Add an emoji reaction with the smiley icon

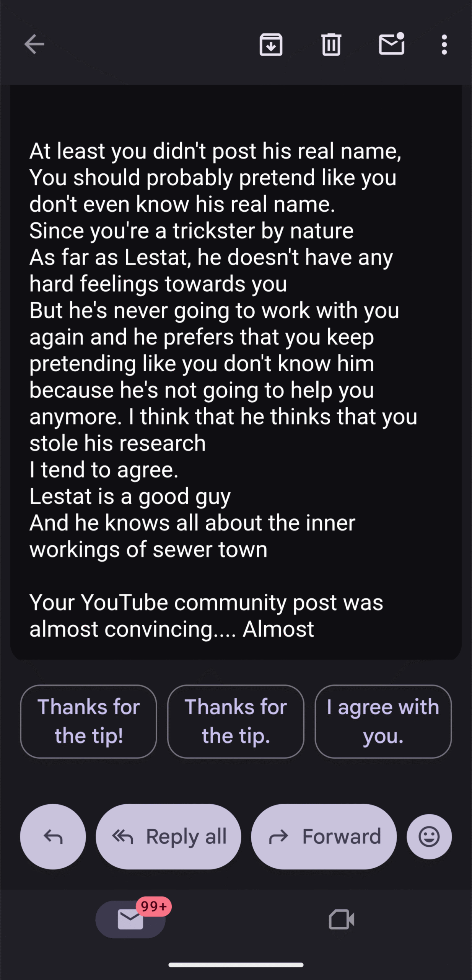click(429, 836)
